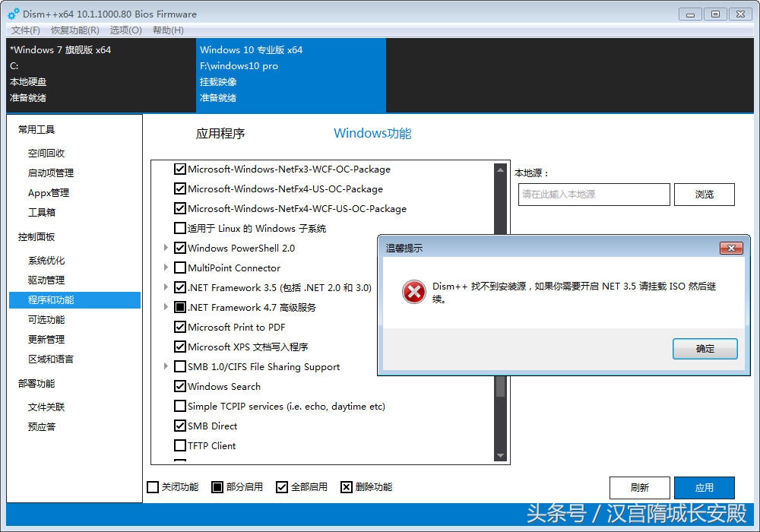Uncheck Windows Search feature
The height and width of the screenshot is (532, 760).
coord(180,386)
